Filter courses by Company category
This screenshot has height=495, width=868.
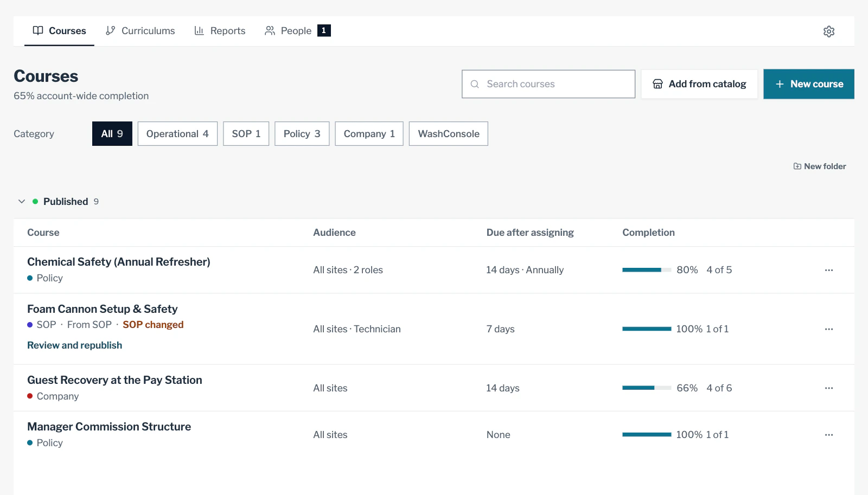click(x=369, y=134)
